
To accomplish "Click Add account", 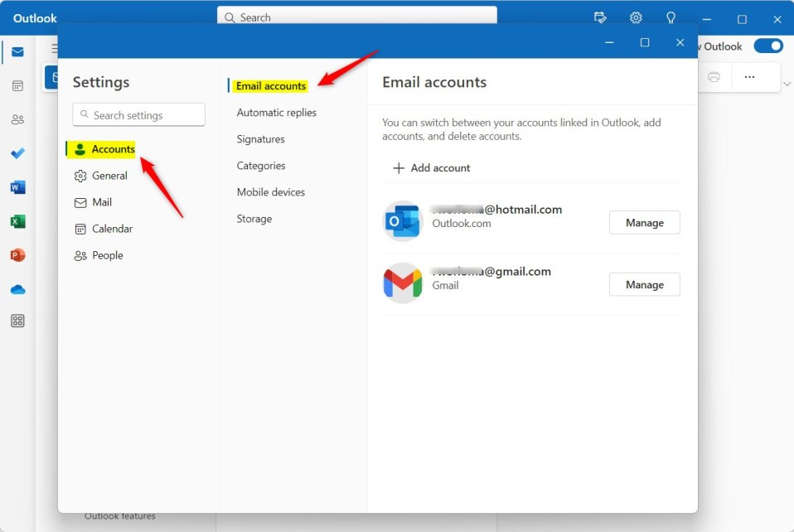I will click(431, 168).
